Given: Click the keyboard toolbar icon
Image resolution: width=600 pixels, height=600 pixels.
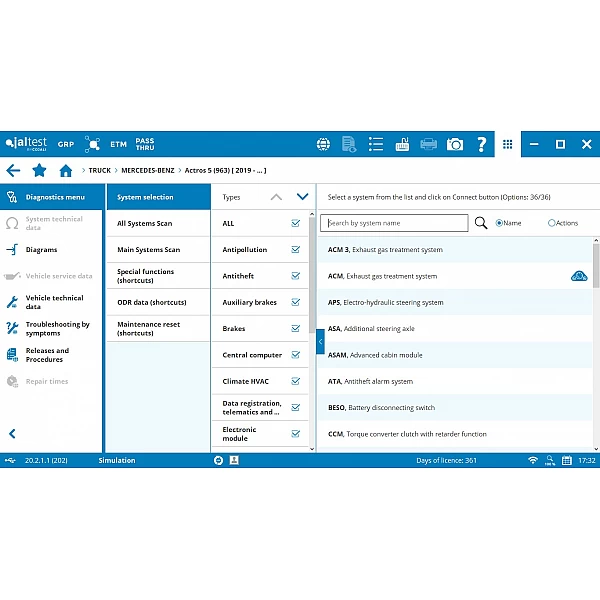Looking at the screenshot, I should pyautogui.click(x=402, y=144).
